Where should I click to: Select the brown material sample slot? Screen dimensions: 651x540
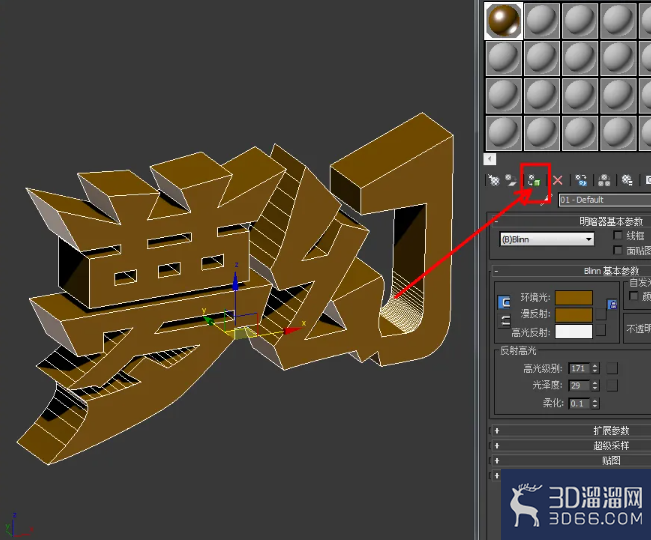[x=504, y=20]
